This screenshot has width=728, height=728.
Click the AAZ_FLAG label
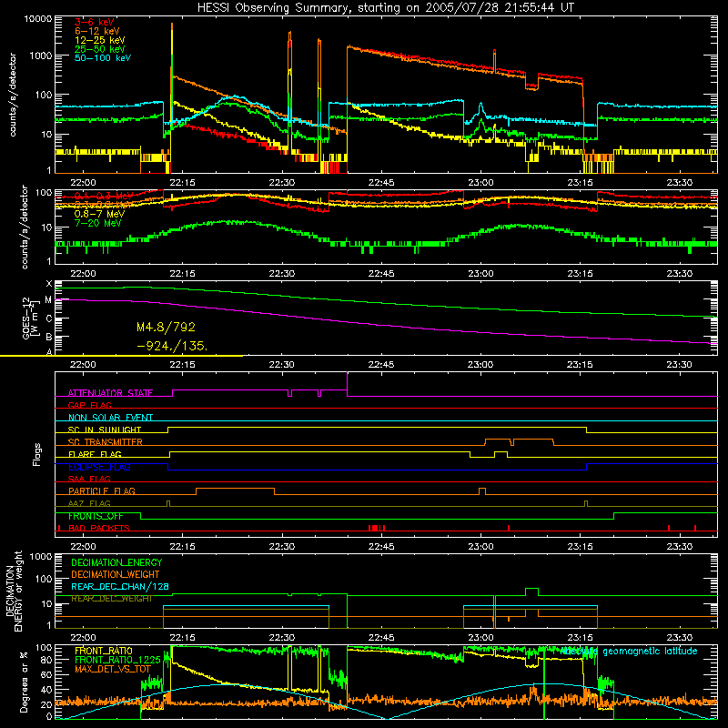89,503
